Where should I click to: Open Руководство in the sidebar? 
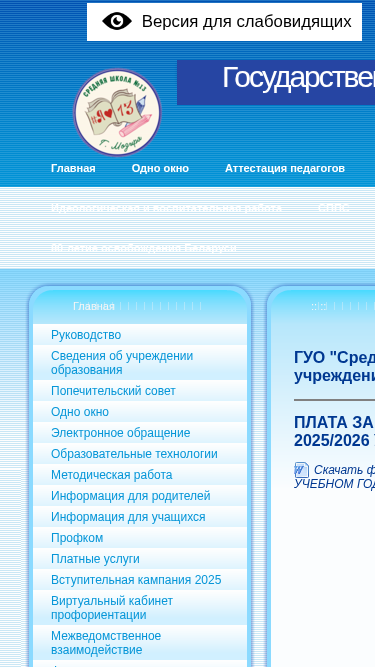pyautogui.click(x=86, y=335)
